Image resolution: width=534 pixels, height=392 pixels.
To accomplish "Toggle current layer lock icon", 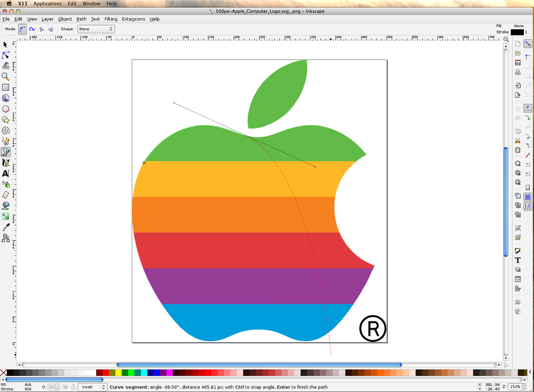I will coord(73,387).
